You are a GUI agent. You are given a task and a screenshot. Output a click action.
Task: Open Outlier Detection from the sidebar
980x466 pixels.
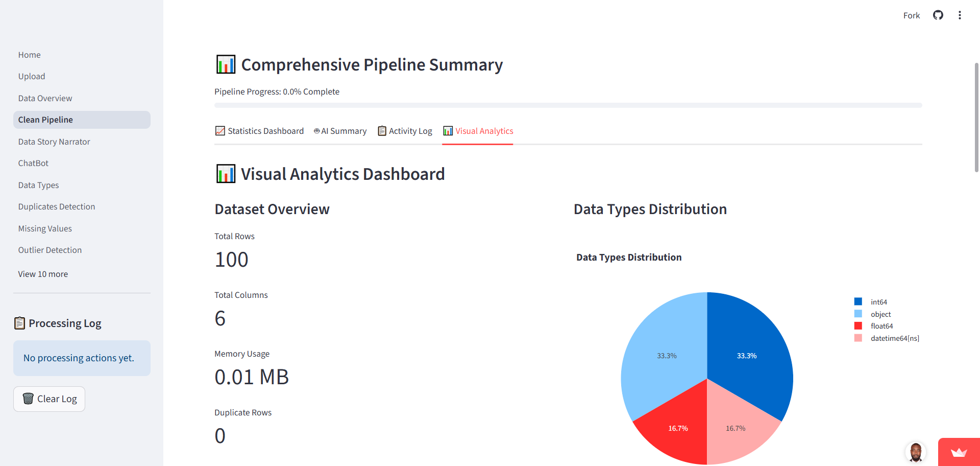(50, 250)
